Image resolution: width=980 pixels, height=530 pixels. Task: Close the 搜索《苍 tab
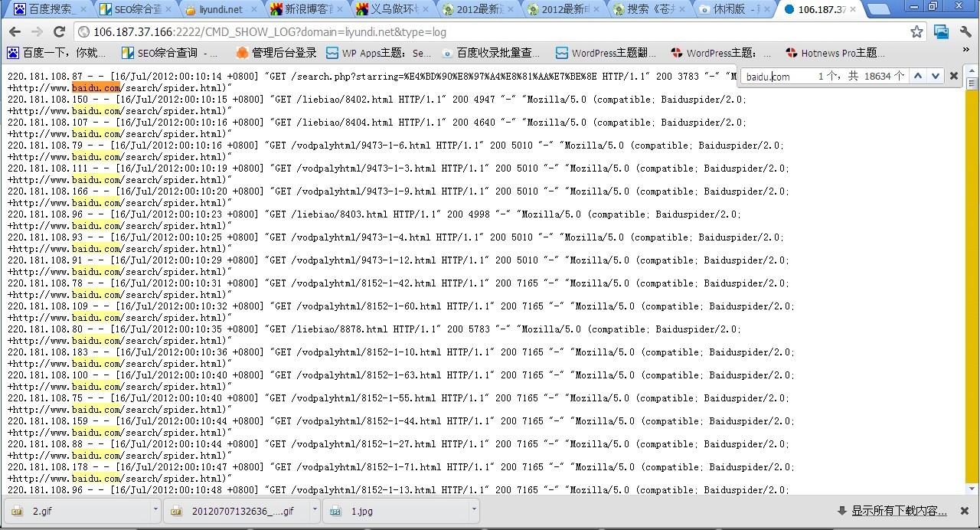point(683,10)
